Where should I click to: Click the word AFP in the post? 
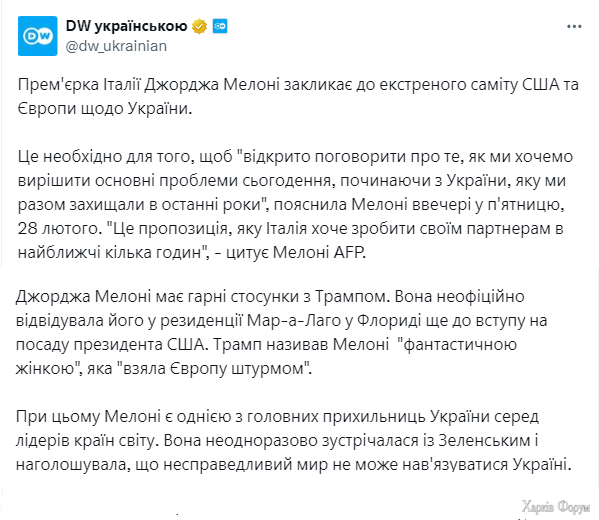pyautogui.click(x=350, y=253)
